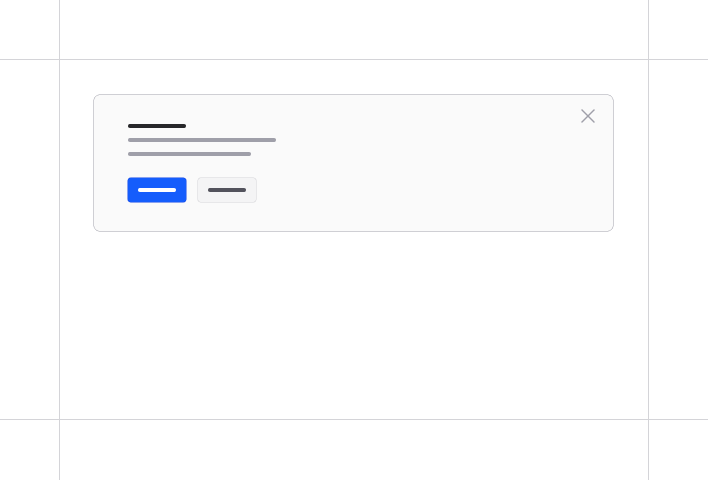
Task: Click the bold dark title placeholder line
Action: (157, 126)
